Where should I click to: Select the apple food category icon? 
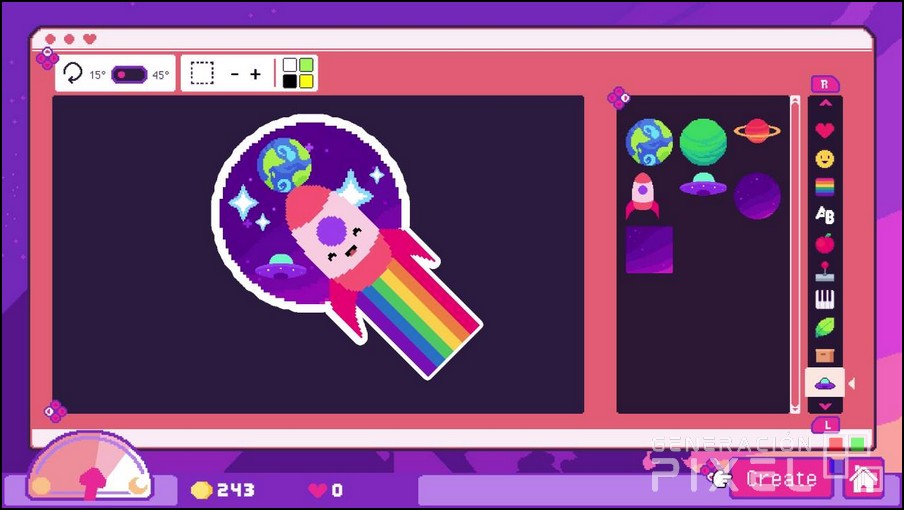[x=824, y=243]
